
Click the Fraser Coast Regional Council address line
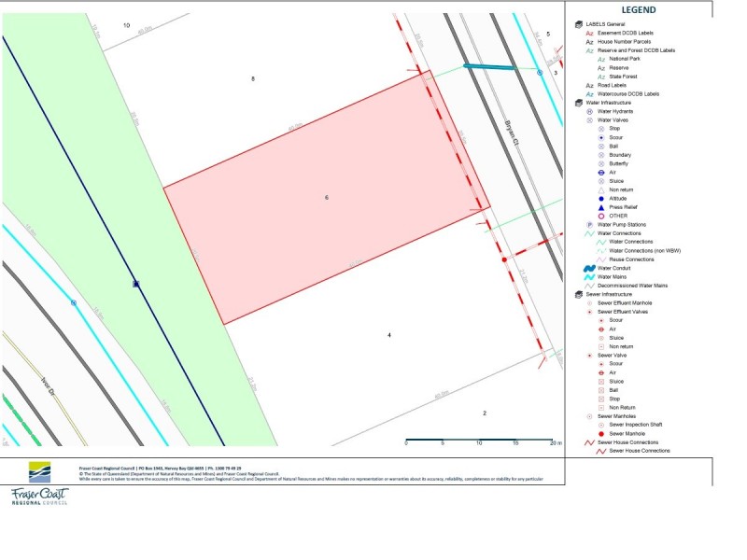160,469
